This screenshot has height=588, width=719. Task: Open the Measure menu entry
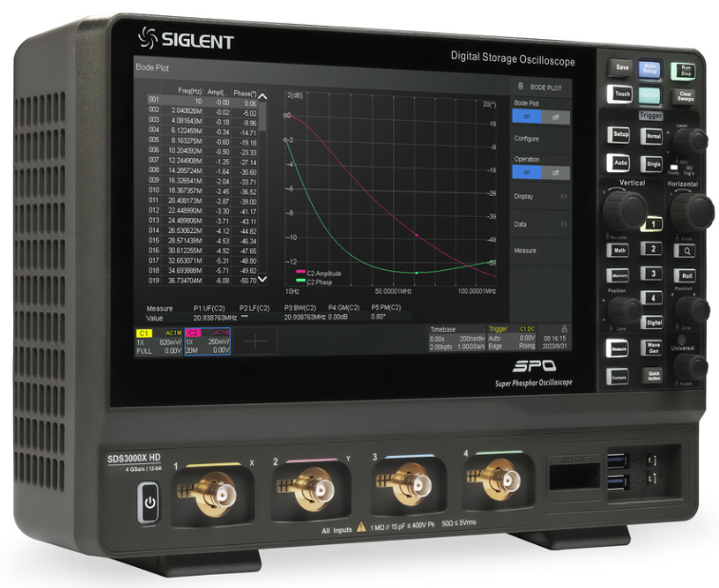pos(541,251)
